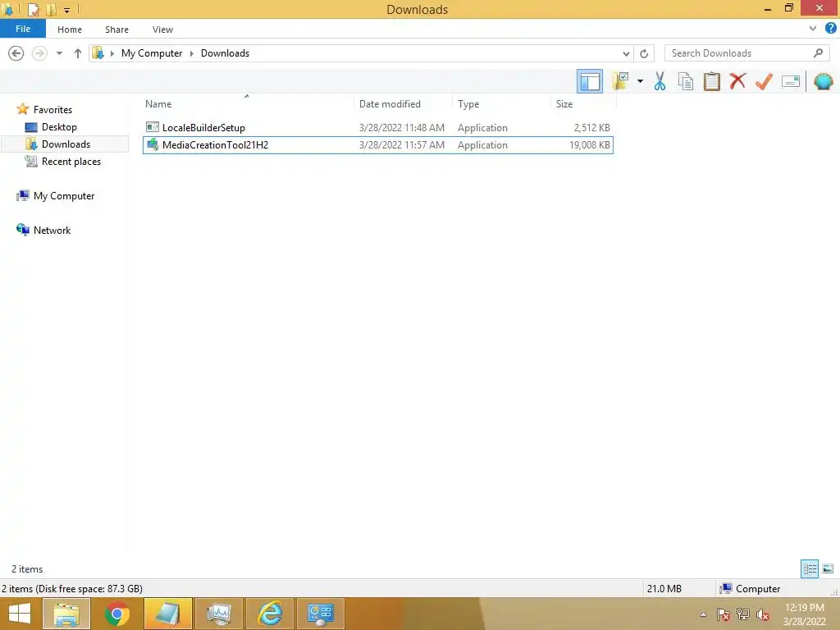840x630 pixels.
Task: Open File Explorer from taskbar
Action: [66, 614]
